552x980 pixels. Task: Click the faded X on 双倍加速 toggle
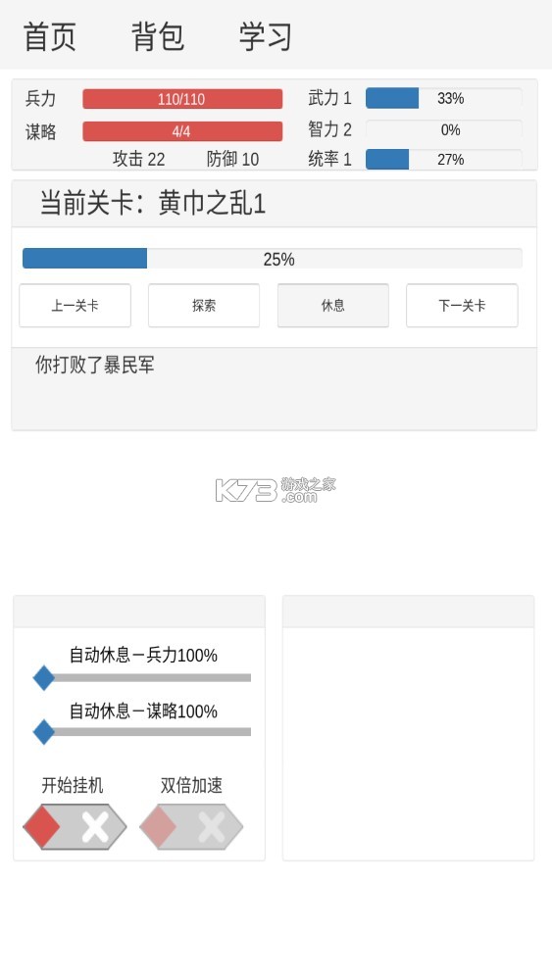pyautogui.click(x=212, y=827)
